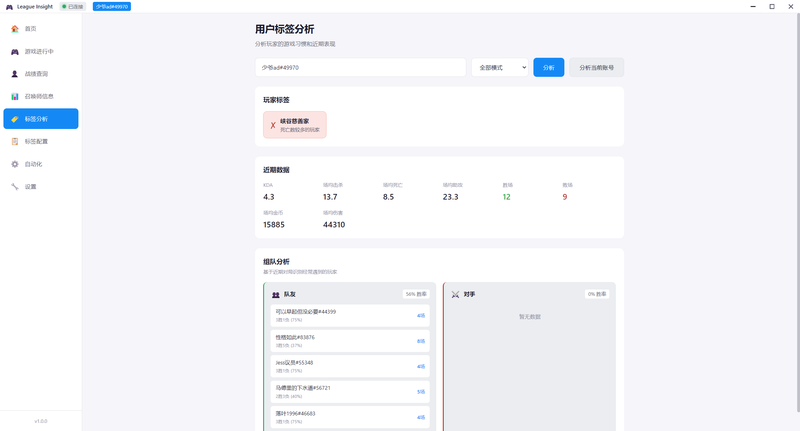The width and height of the screenshot is (800, 431).
Task: Click the 用户标签分析 page heading
Action: coord(285,29)
